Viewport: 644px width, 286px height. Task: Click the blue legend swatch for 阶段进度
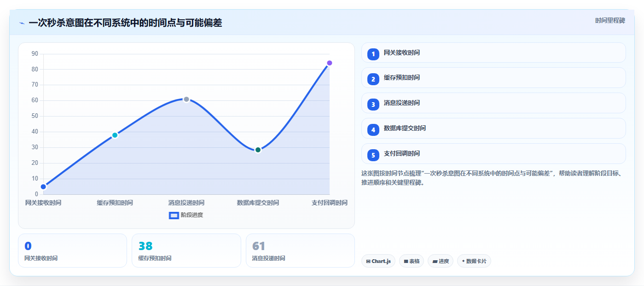[x=174, y=215]
